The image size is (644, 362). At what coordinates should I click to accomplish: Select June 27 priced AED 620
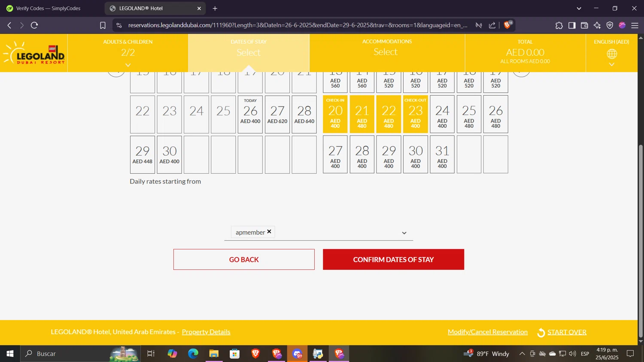[277, 115]
